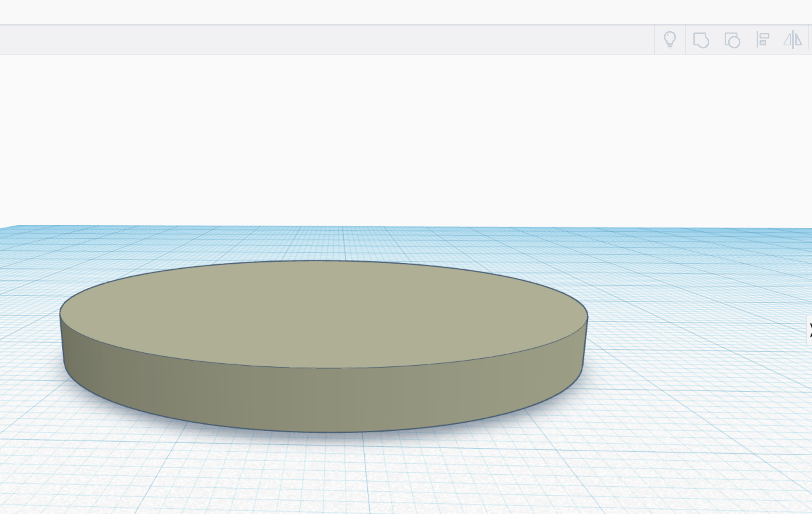Image resolution: width=812 pixels, height=514 pixels.
Task: Click the Group shapes icon
Action: tap(701, 40)
